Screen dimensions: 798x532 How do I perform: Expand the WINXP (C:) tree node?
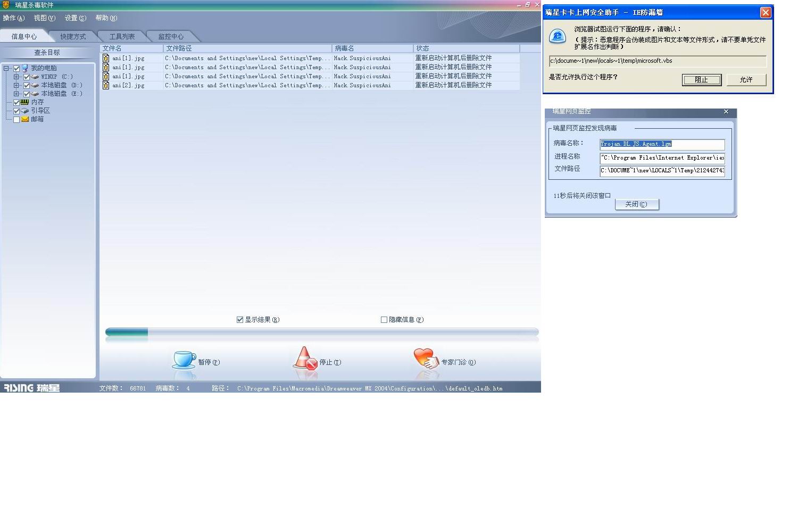(x=16, y=77)
